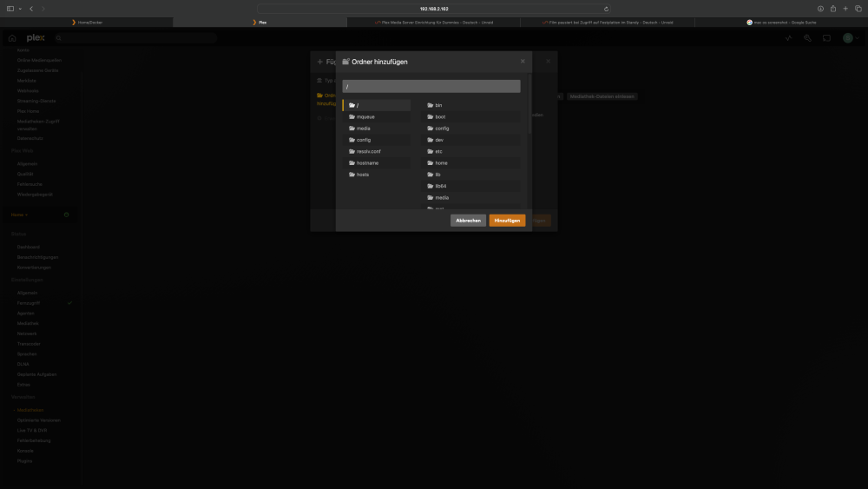Select the mqueue folder
Image resolution: width=868 pixels, height=489 pixels.
[x=377, y=117]
